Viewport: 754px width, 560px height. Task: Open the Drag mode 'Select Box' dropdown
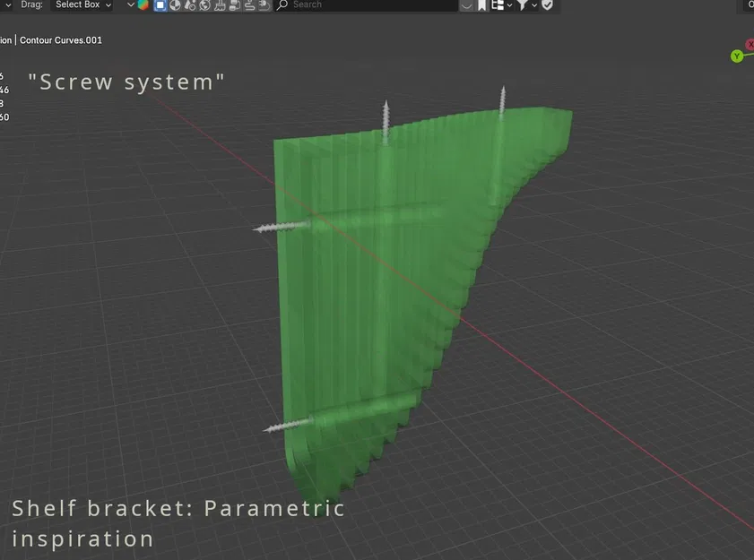[82, 4]
